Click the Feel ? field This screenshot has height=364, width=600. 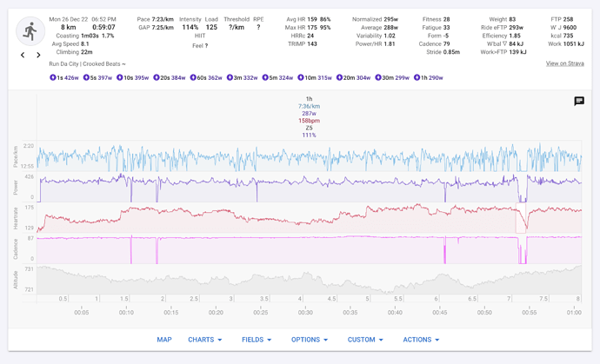click(x=200, y=46)
